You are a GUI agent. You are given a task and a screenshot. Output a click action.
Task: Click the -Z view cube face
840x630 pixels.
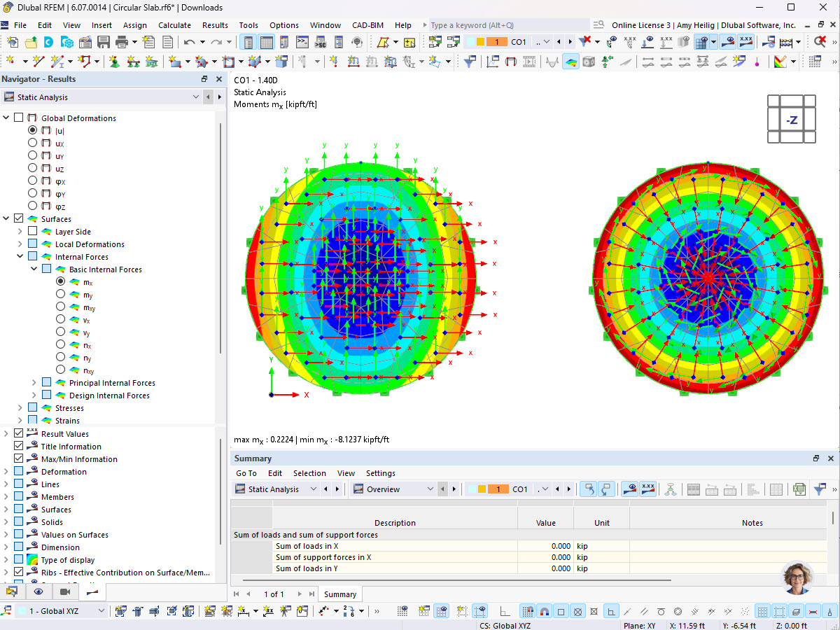coord(792,120)
